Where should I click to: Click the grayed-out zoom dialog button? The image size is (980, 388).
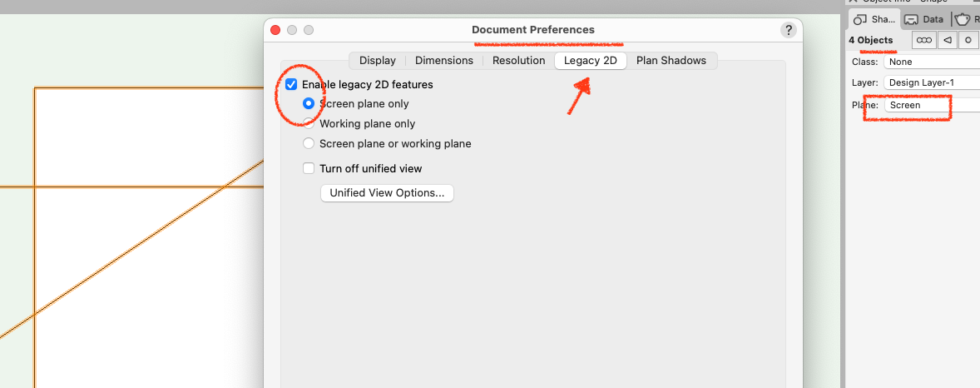click(x=309, y=30)
